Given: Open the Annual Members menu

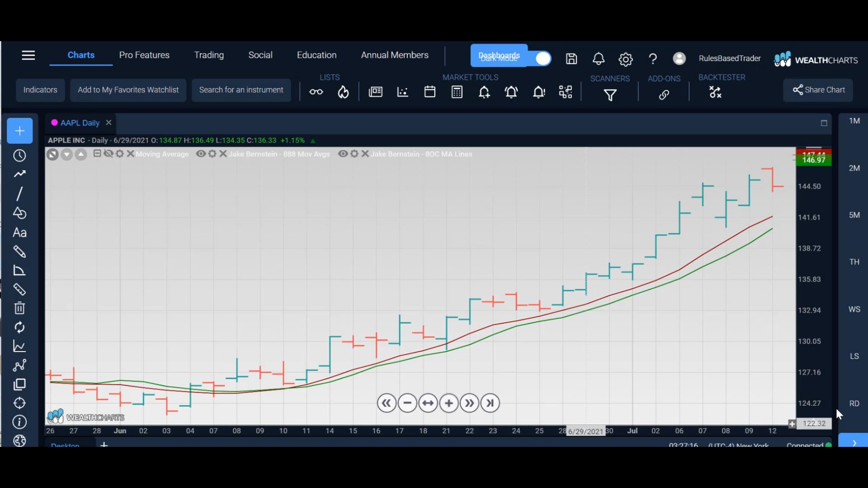Looking at the screenshot, I should tap(395, 55).
